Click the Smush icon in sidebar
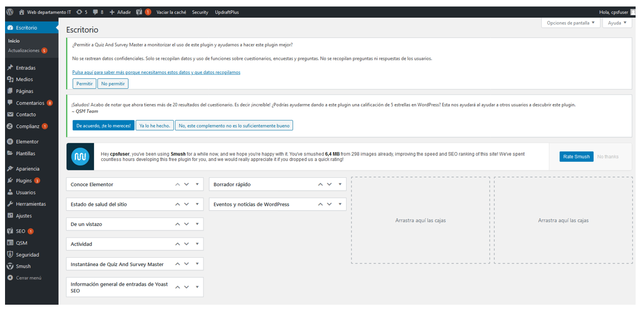The image size is (644, 317). (x=11, y=266)
